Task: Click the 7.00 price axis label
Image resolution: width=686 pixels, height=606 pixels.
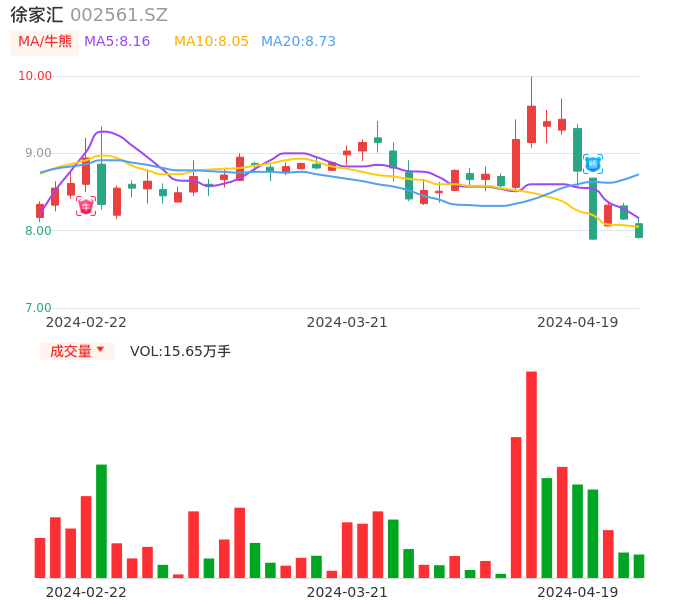Action: click(36, 308)
